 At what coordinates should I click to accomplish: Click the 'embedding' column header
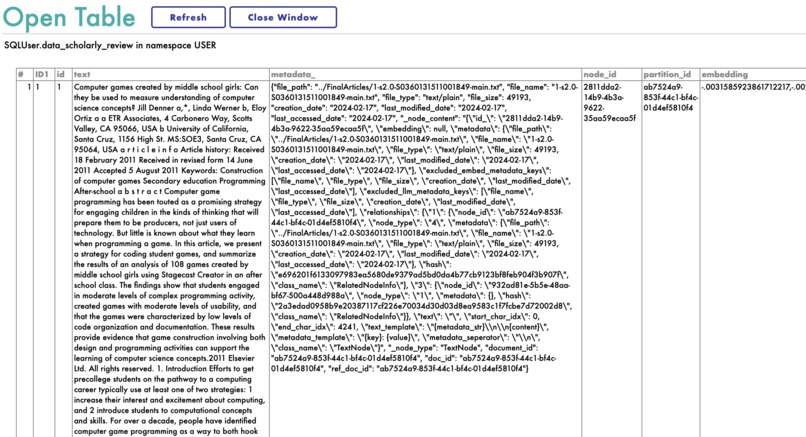[753, 74]
